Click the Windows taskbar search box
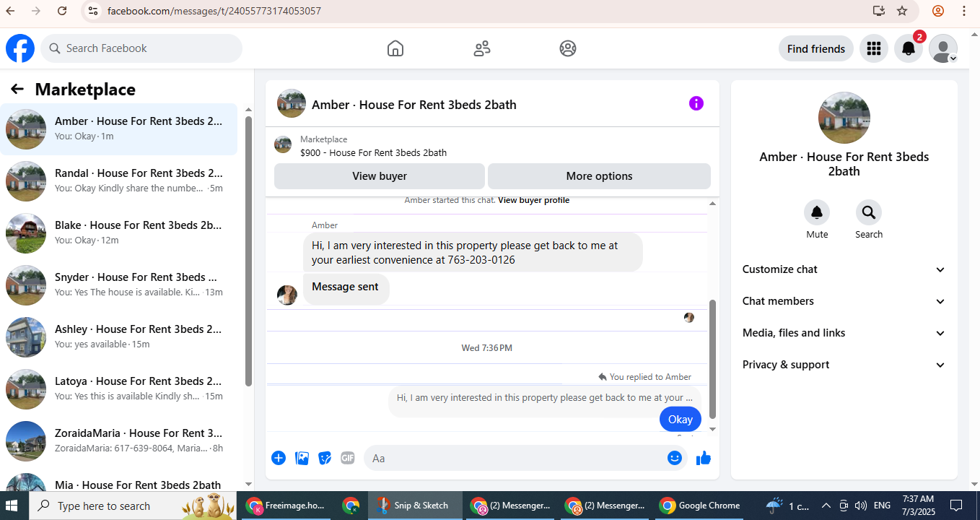This screenshot has width=980, height=520. click(x=133, y=506)
